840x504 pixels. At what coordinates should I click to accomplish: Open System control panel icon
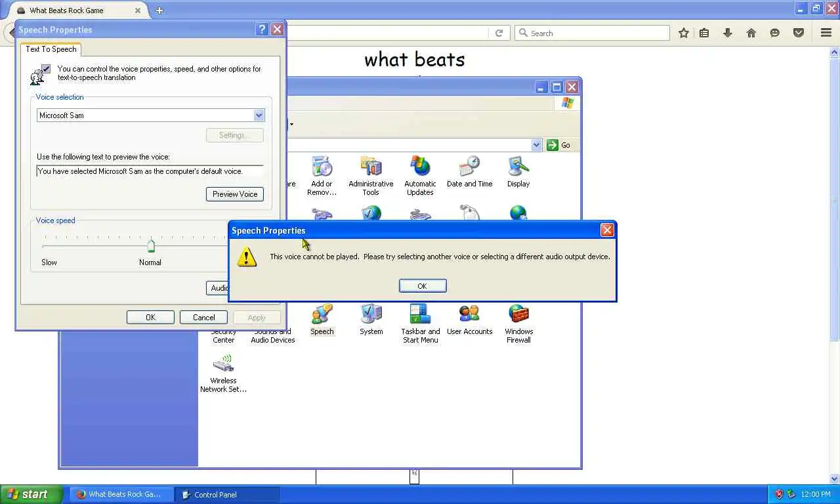coord(371,320)
